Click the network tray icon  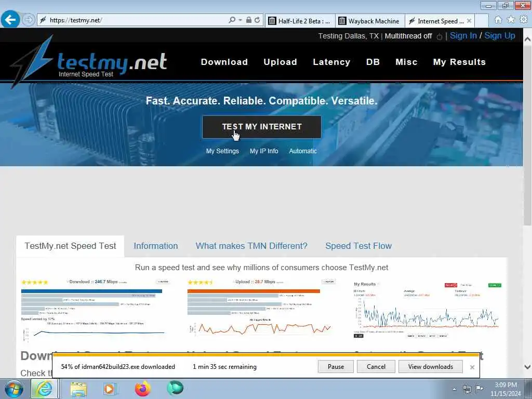(467, 389)
